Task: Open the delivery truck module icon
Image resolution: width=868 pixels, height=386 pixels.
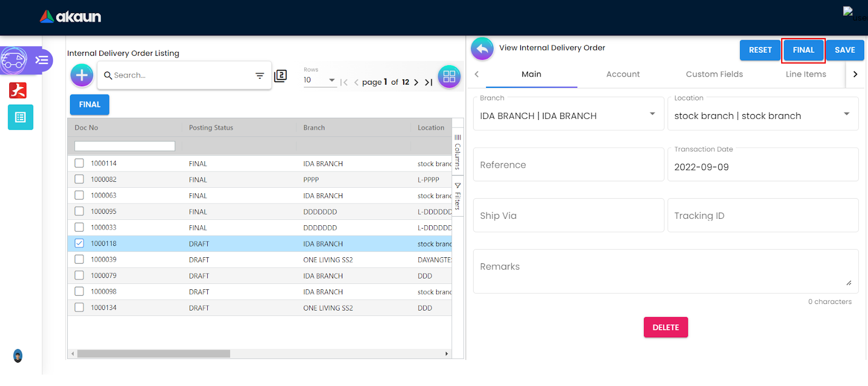Action: (14, 60)
